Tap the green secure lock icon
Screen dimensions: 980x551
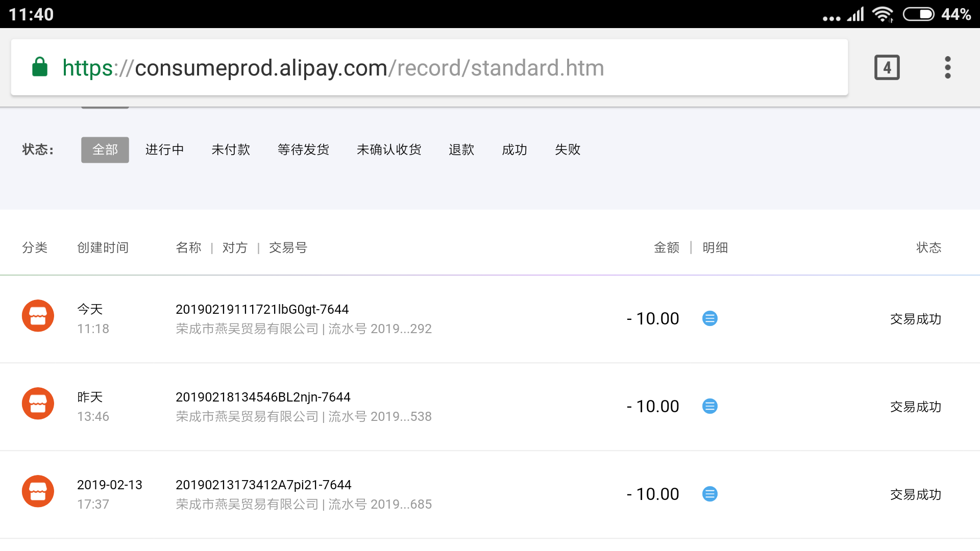pyautogui.click(x=40, y=67)
